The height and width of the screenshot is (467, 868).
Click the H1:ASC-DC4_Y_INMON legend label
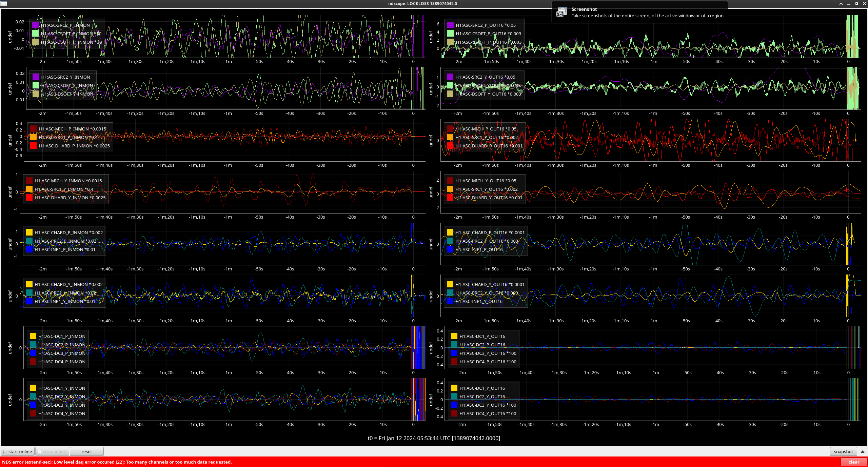pos(62,414)
